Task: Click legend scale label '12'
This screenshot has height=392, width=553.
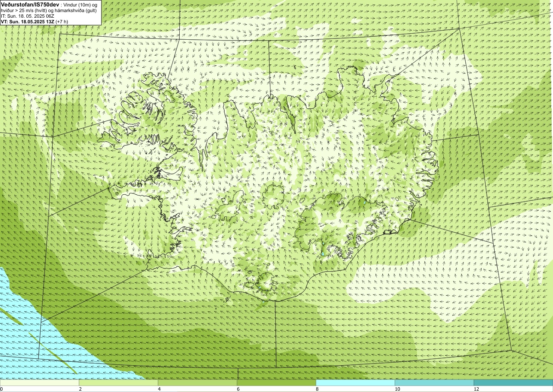Action: click(476, 389)
